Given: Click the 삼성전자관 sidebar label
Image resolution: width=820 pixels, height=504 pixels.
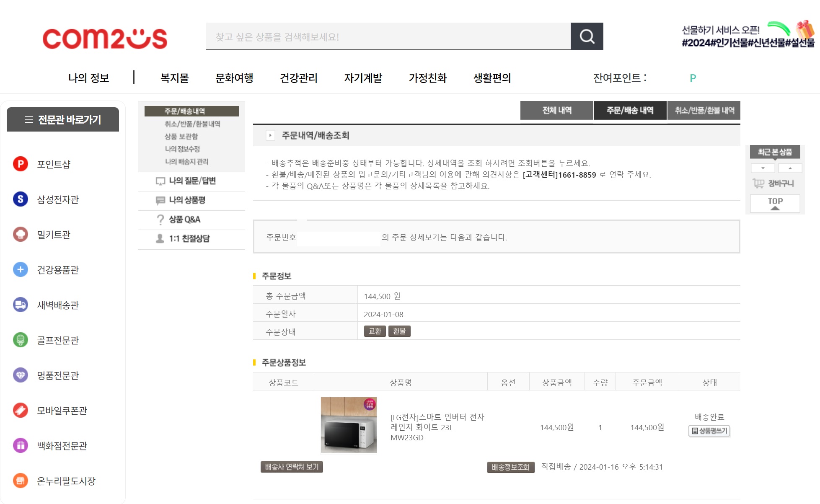Looking at the screenshot, I should coord(58,199).
